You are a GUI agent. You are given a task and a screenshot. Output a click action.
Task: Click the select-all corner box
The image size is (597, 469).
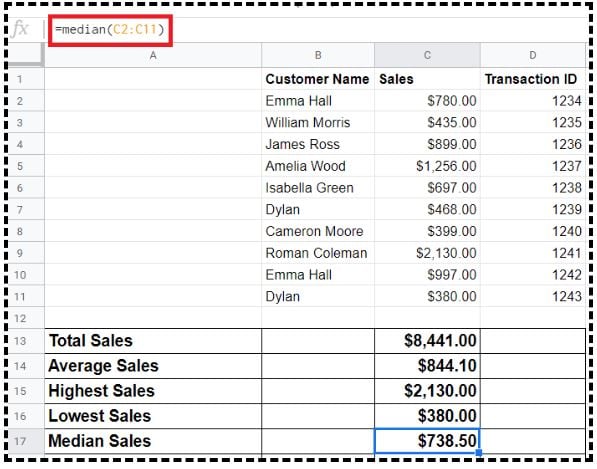[x=26, y=56]
